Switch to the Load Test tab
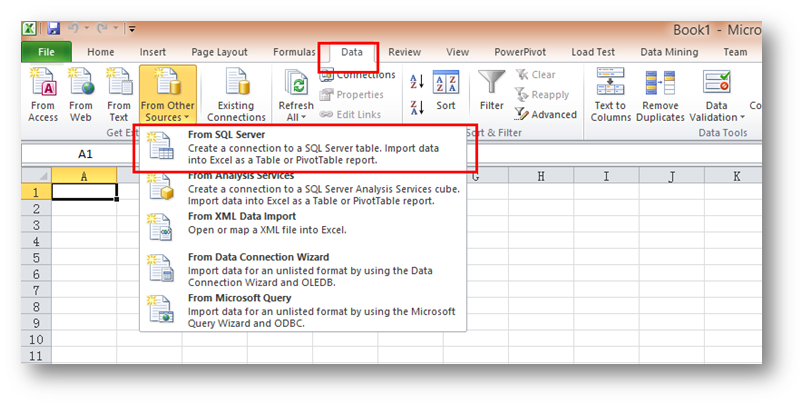Image resolution: width=804 pixels, height=406 pixels. pyautogui.click(x=593, y=52)
